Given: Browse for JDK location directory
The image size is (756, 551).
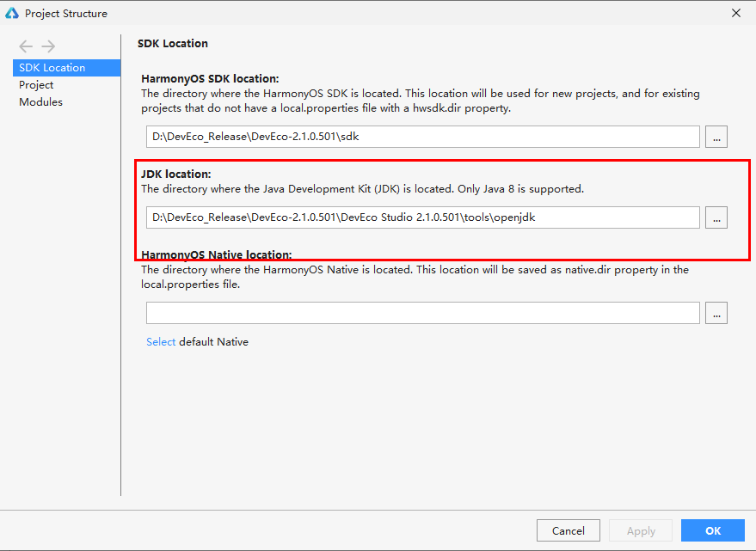Looking at the screenshot, I should [x=716, y=217].
